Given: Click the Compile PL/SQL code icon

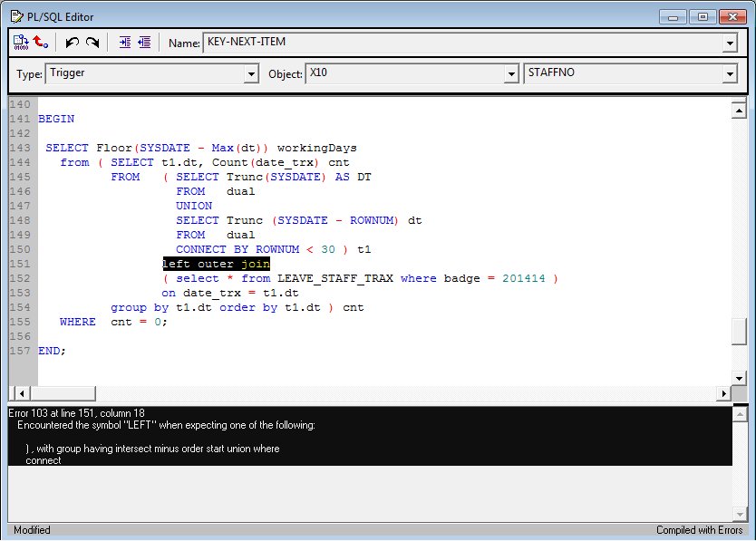Looking at the screenshot, I should click(21, 42).
